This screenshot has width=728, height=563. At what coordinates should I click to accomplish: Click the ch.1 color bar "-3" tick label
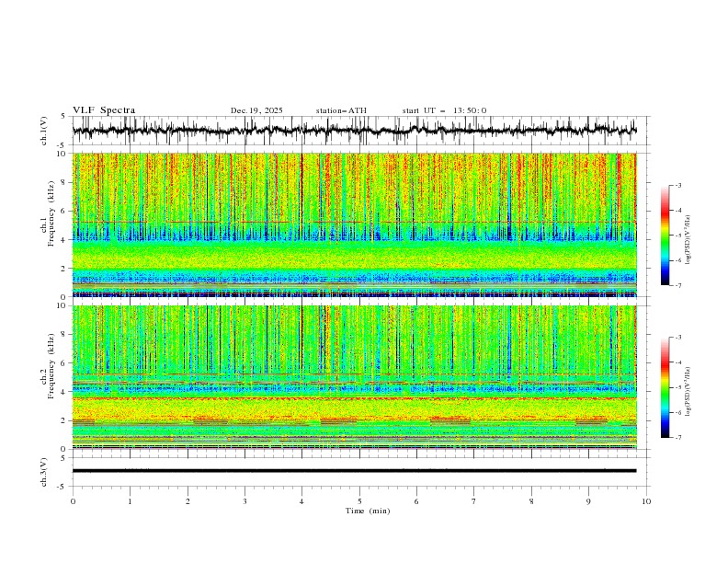point(677,185)
